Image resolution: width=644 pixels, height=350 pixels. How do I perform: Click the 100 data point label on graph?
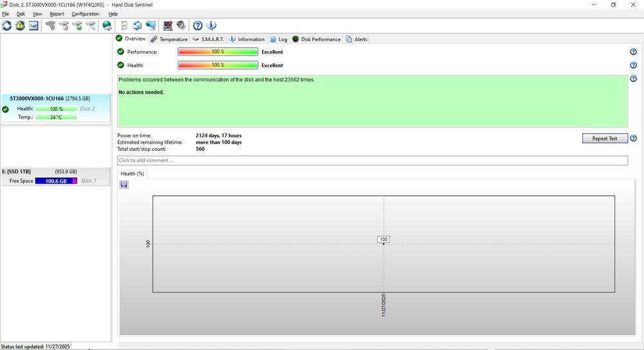pos(384,239)
